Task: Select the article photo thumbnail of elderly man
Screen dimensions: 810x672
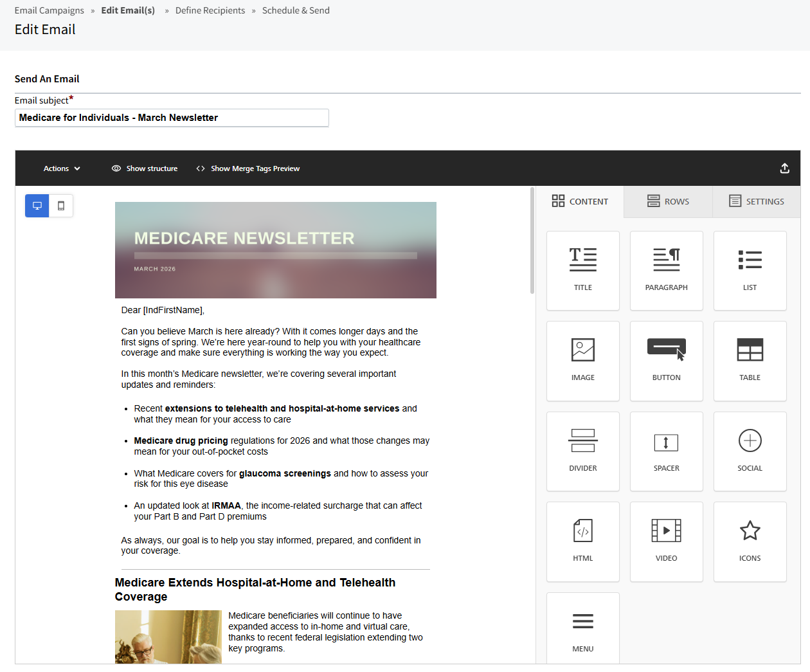Action: pyautogui.click(x=168, y=637)
